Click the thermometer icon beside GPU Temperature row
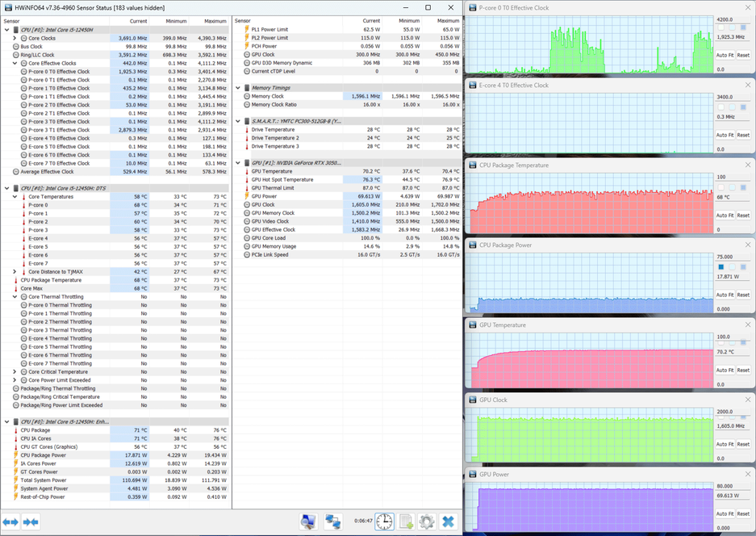The image size is (756, 536). tap(247, 171)
